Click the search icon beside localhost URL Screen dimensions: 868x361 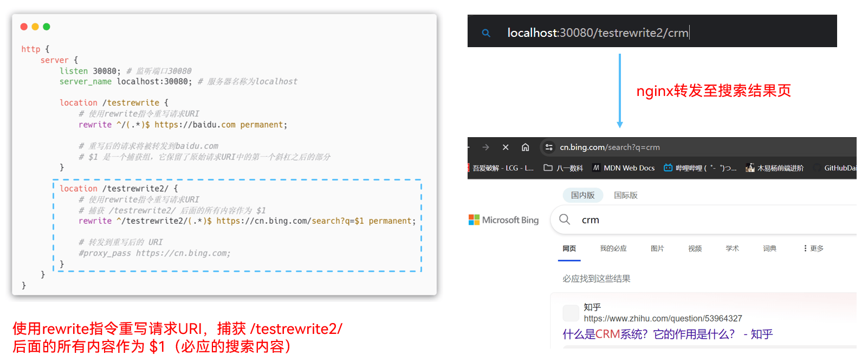[x=486, y=33]
